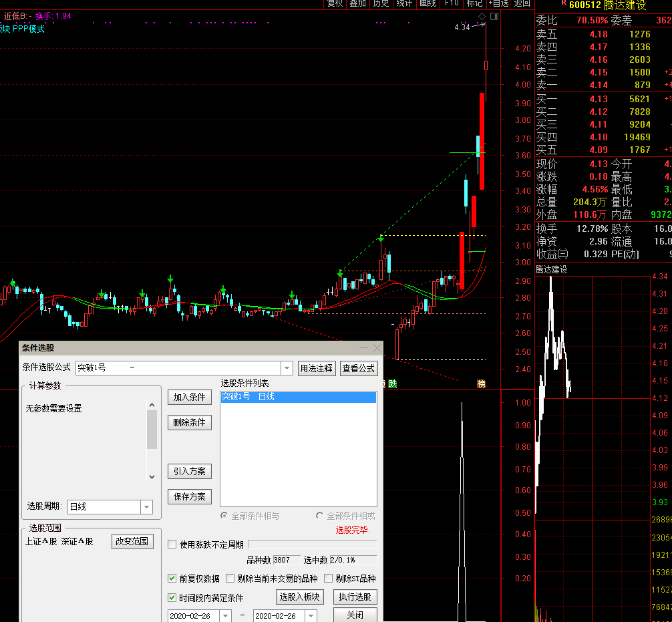672x622 pixels.
Task: Click the 4.34 high price label on chart
Action: (x=462, y=27)
